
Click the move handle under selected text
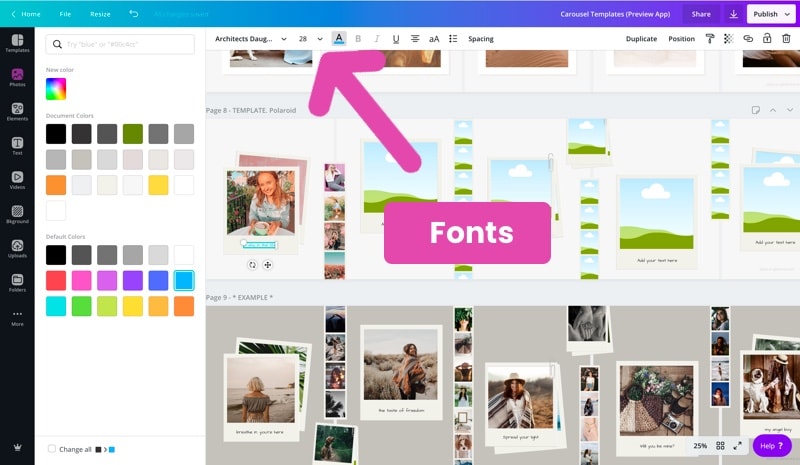[267, 265]
